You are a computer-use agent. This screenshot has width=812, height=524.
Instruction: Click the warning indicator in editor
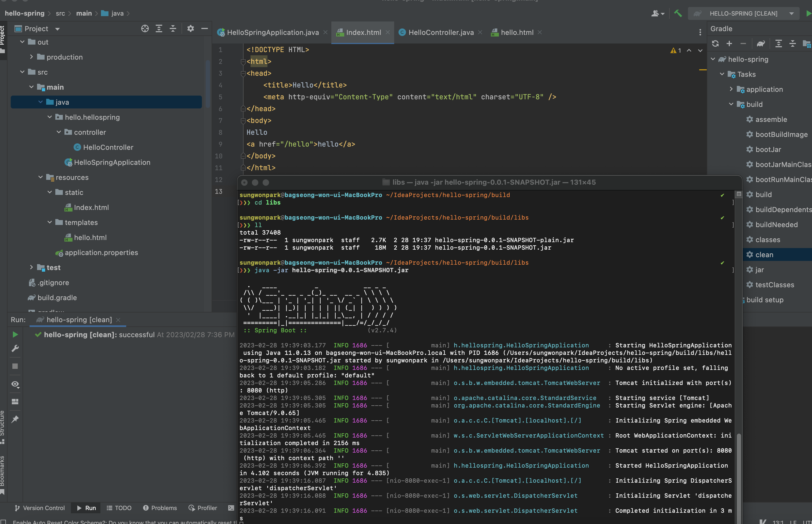(676, 50)
